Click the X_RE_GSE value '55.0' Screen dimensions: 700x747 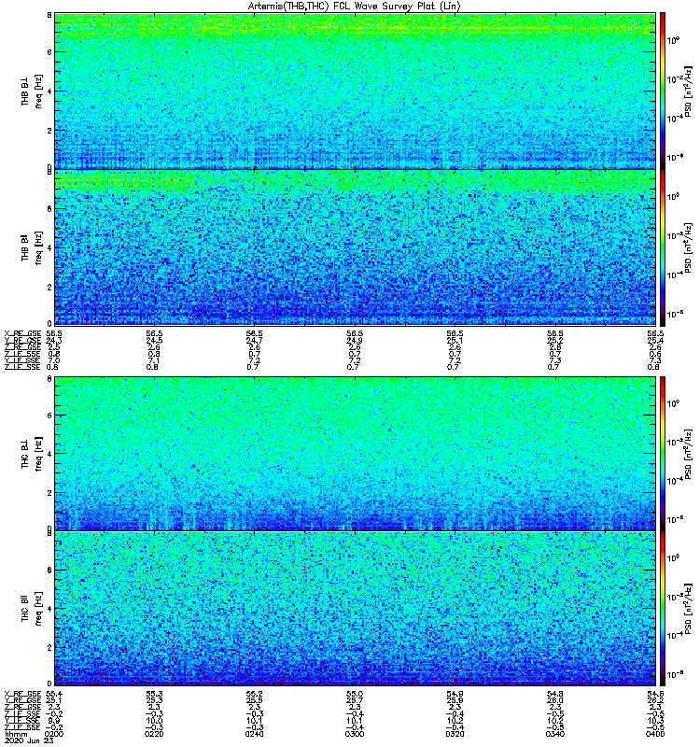[355, 694]
